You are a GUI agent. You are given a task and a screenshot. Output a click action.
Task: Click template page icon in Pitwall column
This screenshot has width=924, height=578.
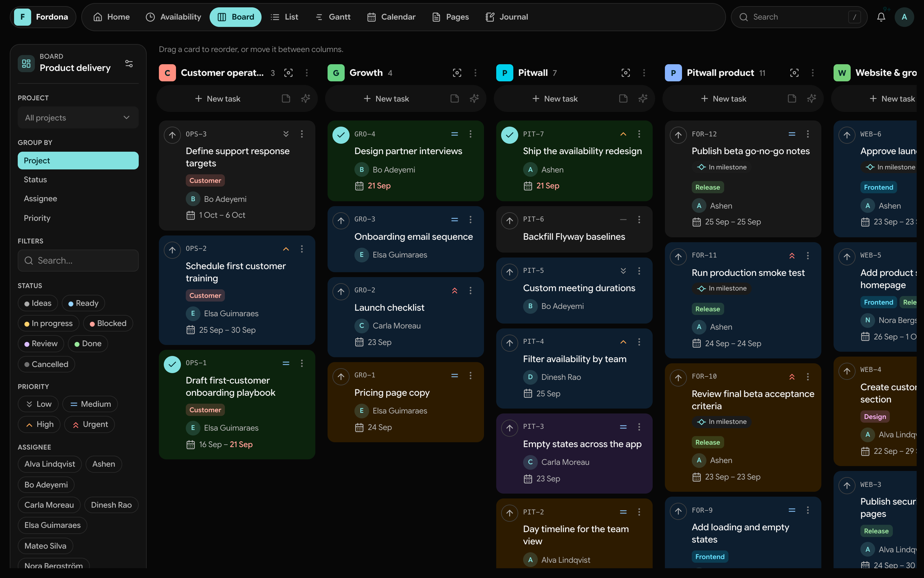623,98
